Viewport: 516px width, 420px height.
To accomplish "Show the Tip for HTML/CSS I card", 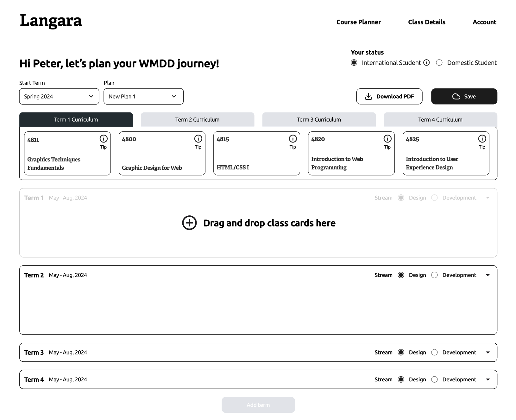I will [293, 139].
